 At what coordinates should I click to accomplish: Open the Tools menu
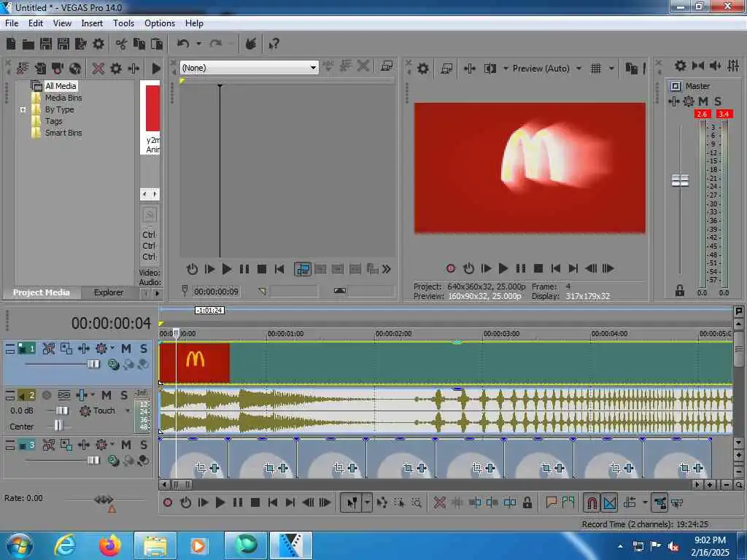point(123,23)
